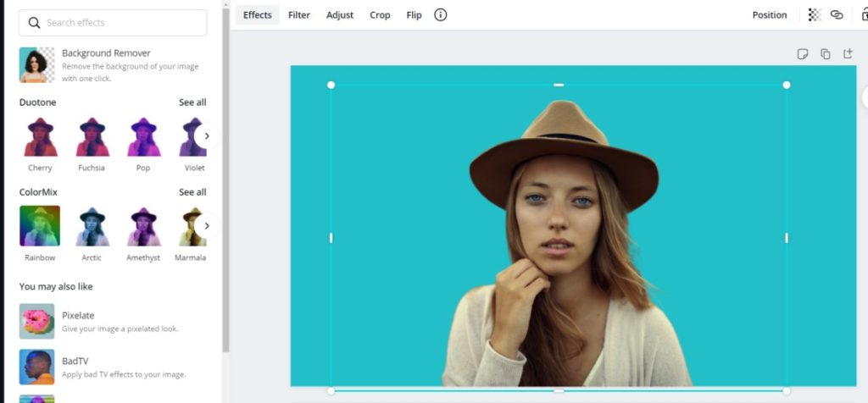
Task: Click the top edge resize handle
Action: (559, 85)
